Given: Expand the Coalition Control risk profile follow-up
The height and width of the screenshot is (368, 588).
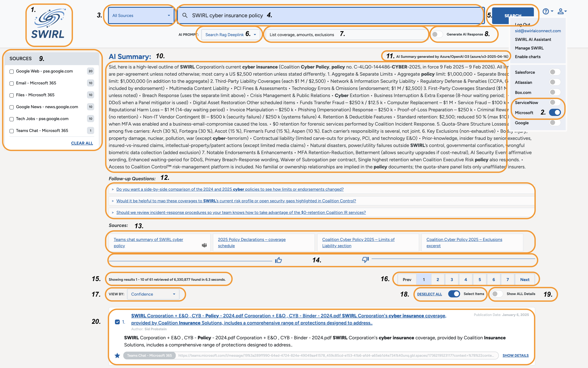Looking at the screenshot, I should 236,201.
